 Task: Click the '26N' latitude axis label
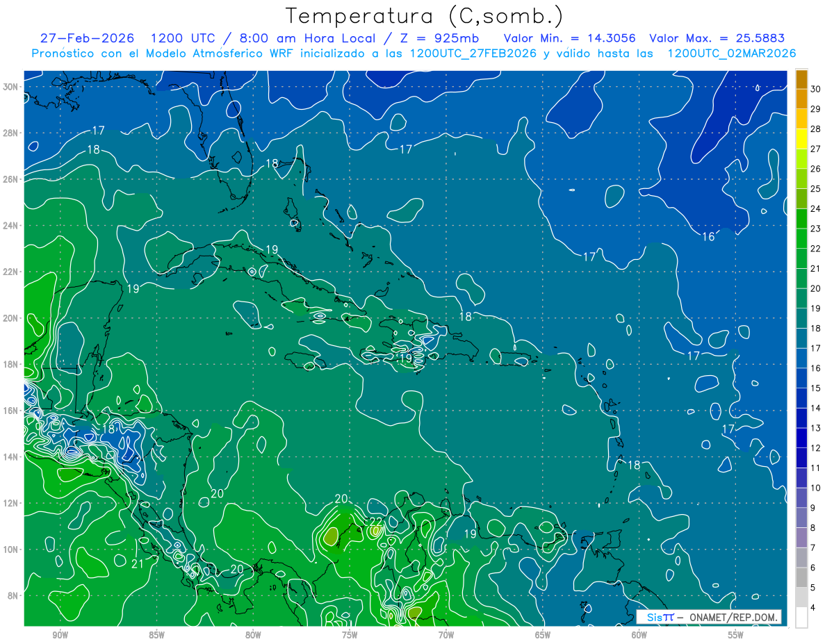(x=11, y=179)
